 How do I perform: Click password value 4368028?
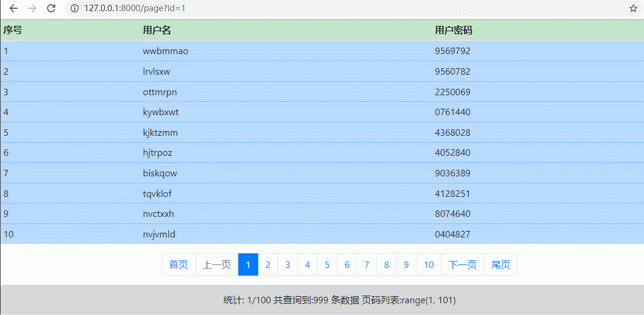(453, 133)
